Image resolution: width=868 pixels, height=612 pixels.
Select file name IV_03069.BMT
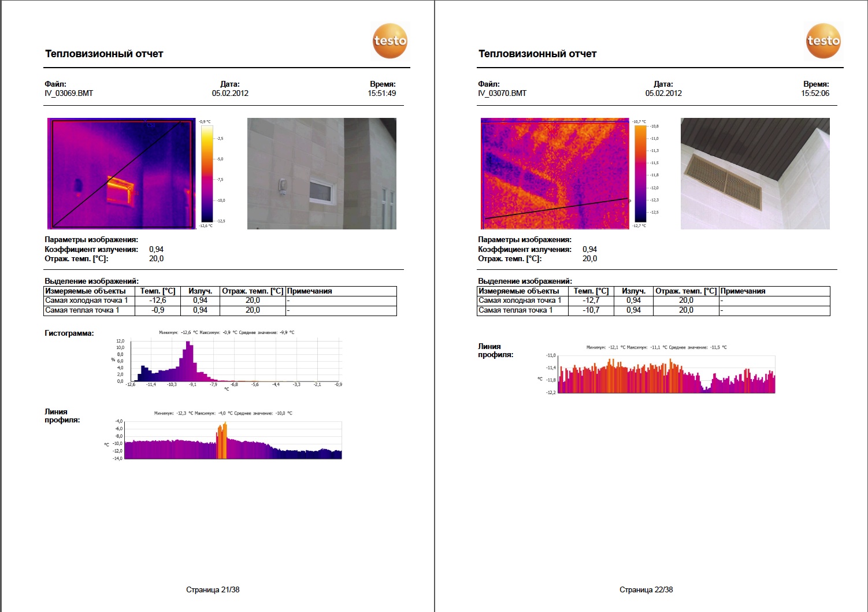coord(69,93)
